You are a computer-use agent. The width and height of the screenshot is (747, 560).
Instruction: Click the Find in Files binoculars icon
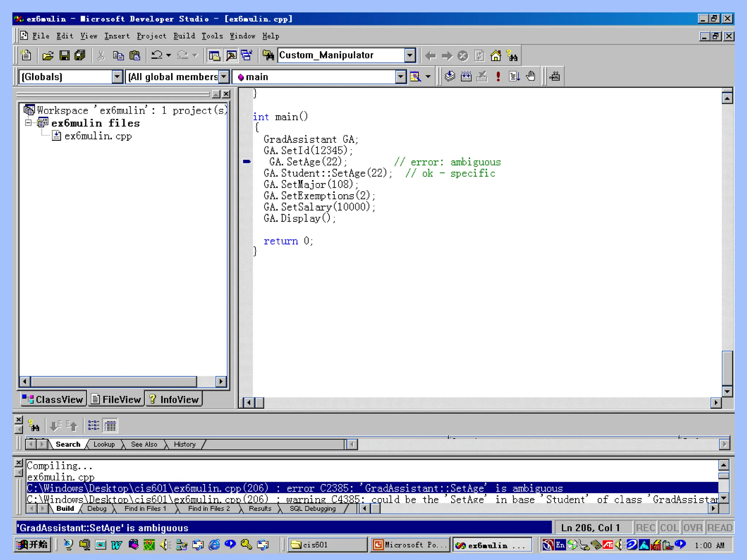tap(268, 55)
